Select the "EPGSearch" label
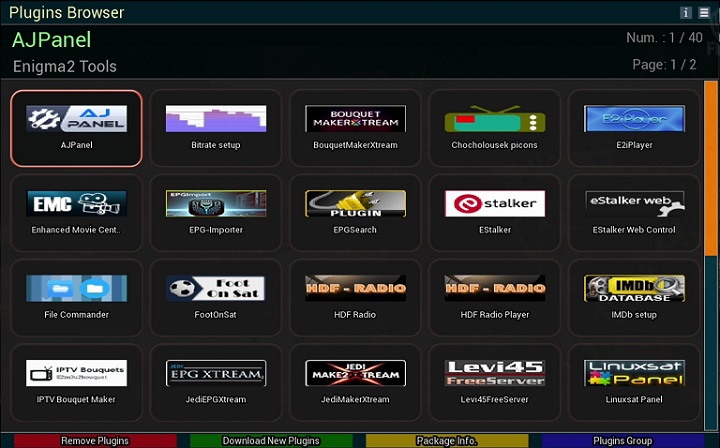This screenshot has height=448, width=720. point(355,230)
